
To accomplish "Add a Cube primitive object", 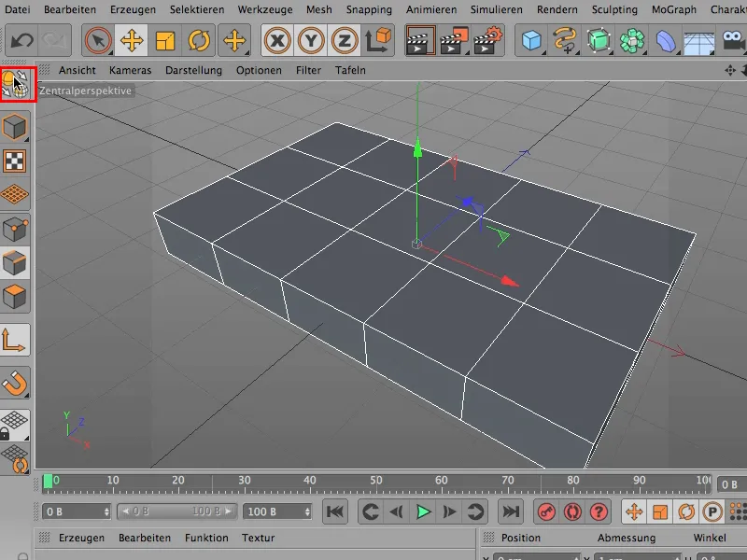I will pos(531,40).
